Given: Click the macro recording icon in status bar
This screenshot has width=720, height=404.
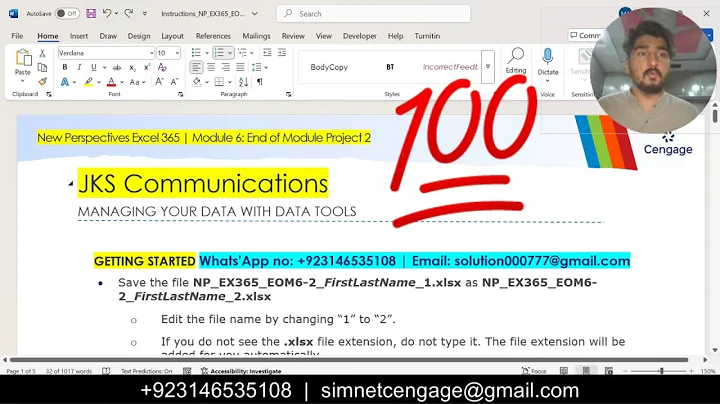Looking at the screenshot, I should pos(187,371).
